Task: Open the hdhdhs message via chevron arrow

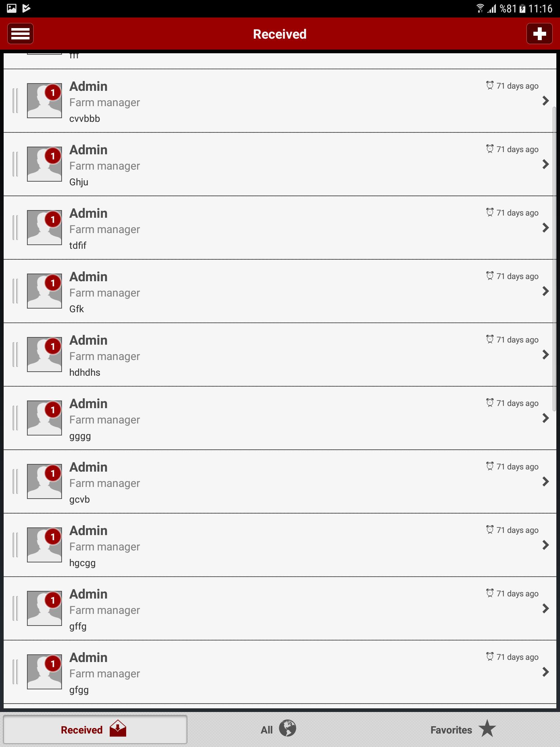Action: click(x=545, y=355)
